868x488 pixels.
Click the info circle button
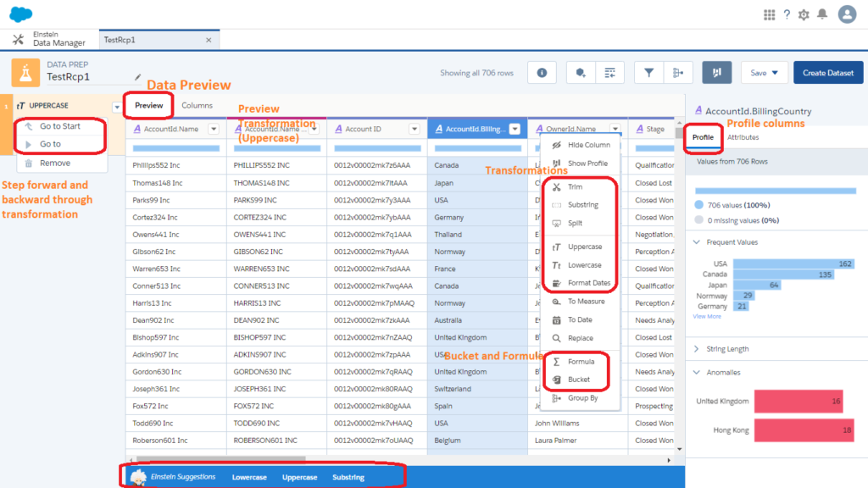click(x=542, y=73)
